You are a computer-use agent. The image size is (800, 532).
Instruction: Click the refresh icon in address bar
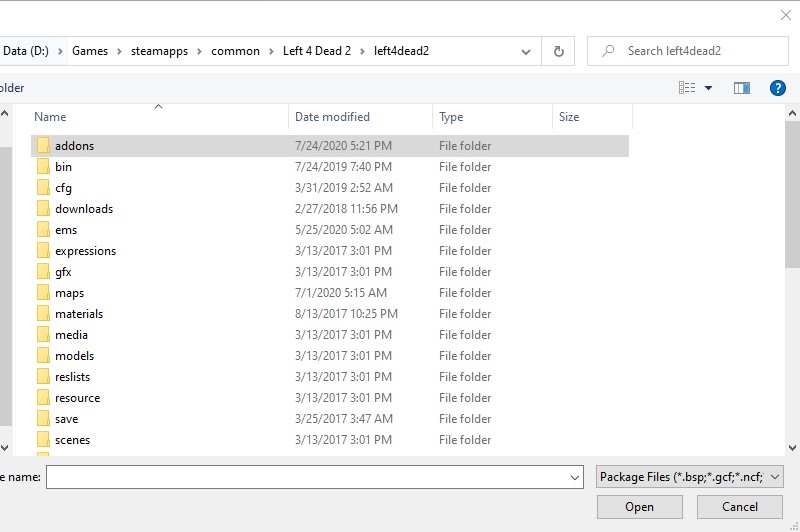[x=558, y=51]
